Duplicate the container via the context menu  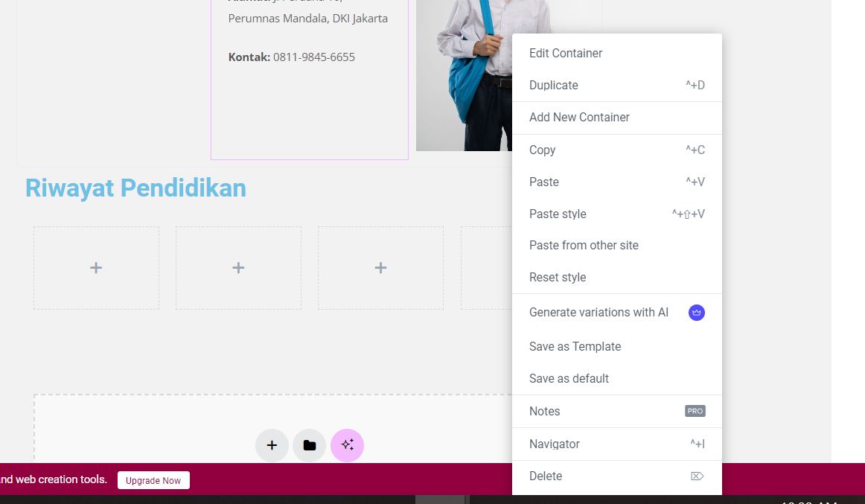(x=553, y=85)
